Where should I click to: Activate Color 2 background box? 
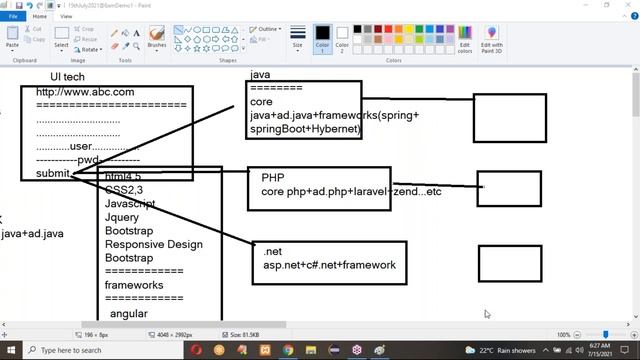[342, 39]
